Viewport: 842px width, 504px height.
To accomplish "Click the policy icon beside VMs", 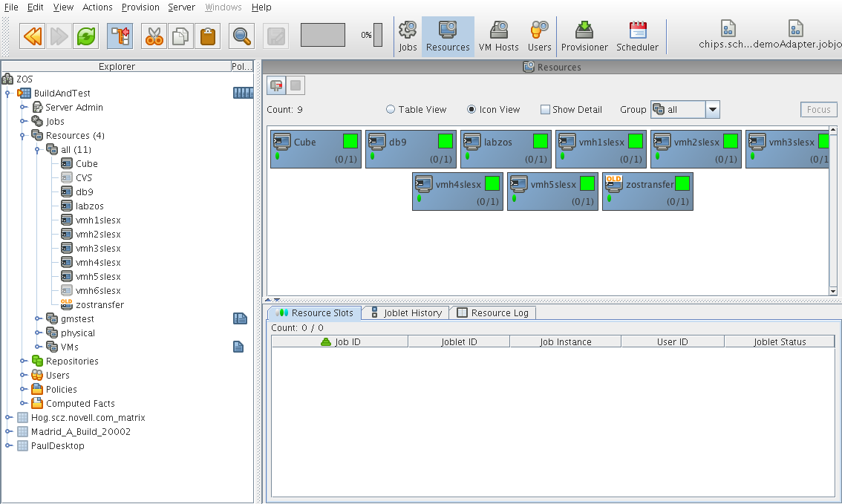I will coord(238,347).
